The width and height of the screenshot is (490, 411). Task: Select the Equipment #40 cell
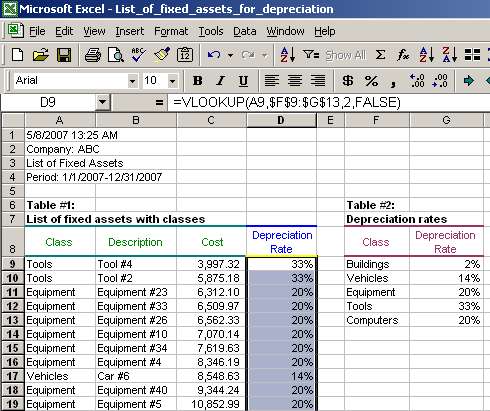(136, 390)
